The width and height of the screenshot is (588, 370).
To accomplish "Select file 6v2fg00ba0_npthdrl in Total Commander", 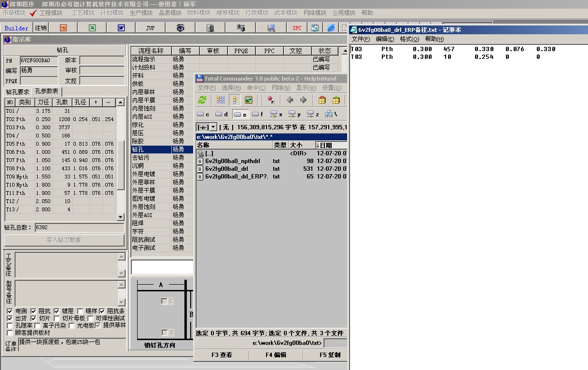I will pyautogui.click(x=233, y=161).
